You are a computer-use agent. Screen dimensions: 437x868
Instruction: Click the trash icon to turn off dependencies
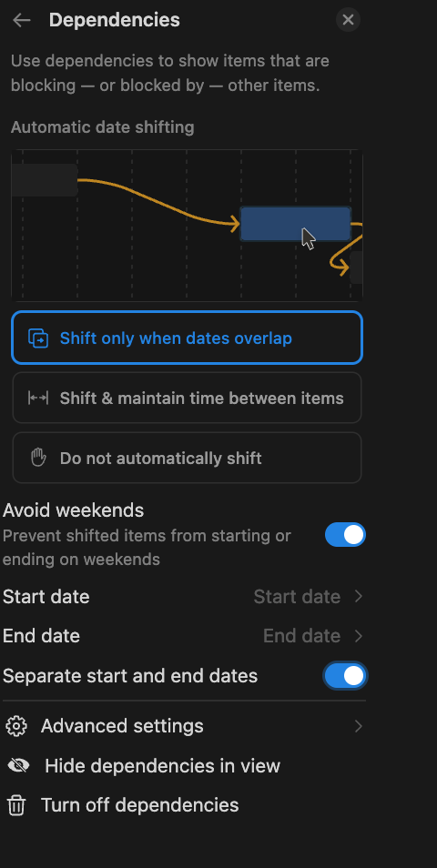(x=16, y=805)
